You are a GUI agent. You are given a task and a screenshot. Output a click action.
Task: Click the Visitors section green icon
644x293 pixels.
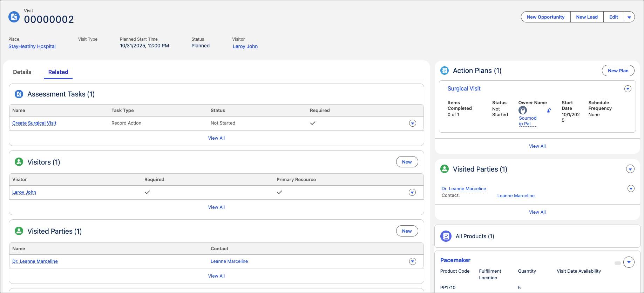(x=19, y=162)
